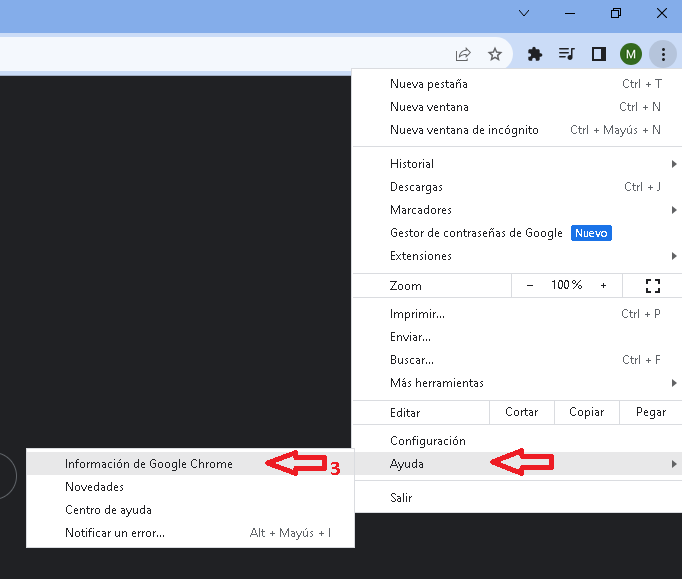Open Gestor de contraseñas de Google

(517, 233)
